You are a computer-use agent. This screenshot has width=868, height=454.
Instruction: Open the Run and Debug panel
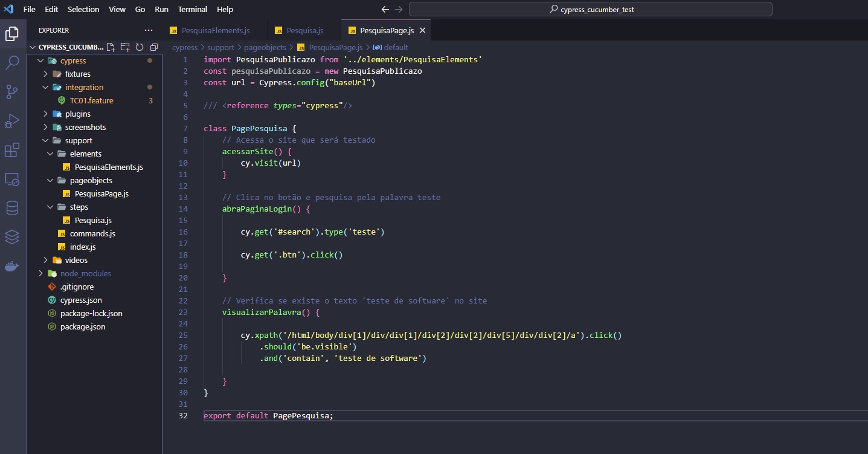(13, 121)
